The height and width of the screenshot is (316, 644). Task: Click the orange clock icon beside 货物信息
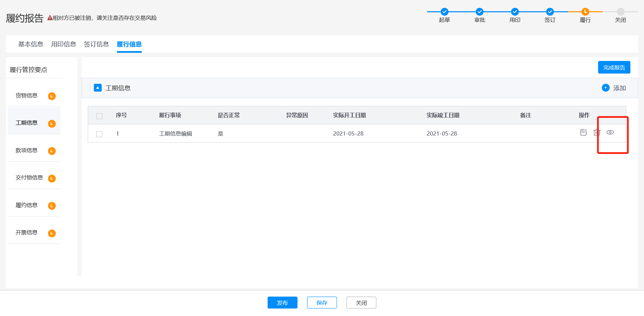click(x=52, y=96)
